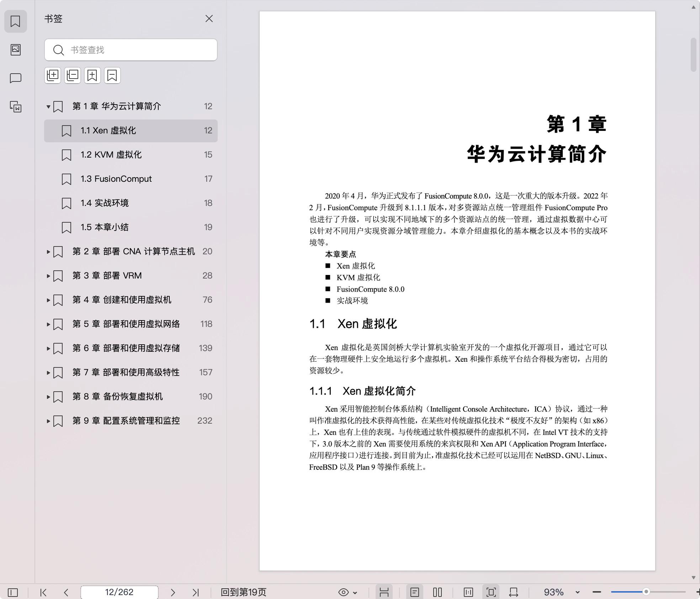This screenshot has width=700, height=599.
Task: Open chapter 第 8 章 备份恢复虚拟机
Action: tap(131, 397)
